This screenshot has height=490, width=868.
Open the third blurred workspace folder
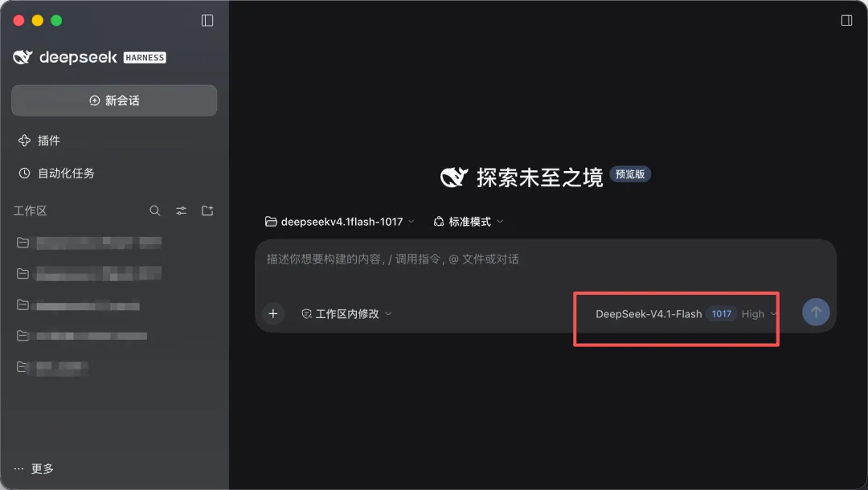click(x=78, y=304)
